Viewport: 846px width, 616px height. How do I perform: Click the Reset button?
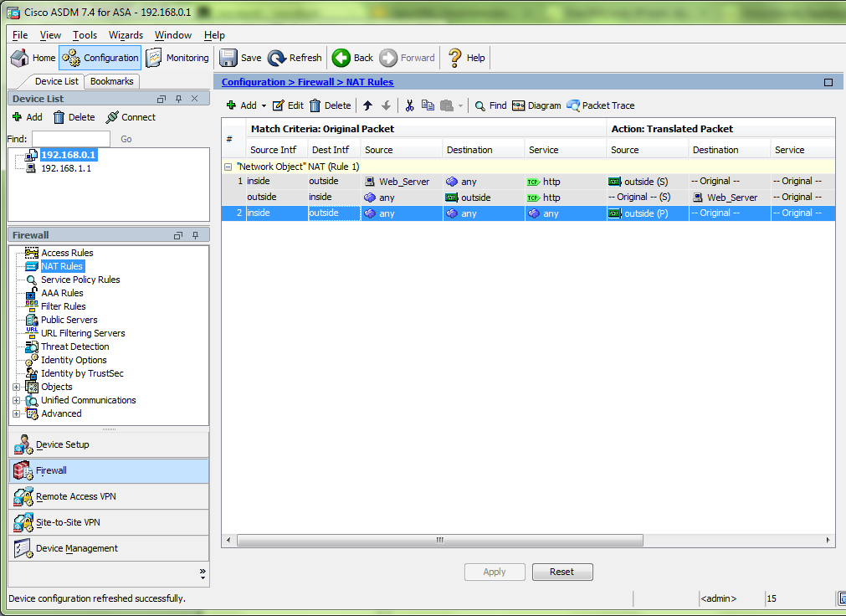(562, 572)
